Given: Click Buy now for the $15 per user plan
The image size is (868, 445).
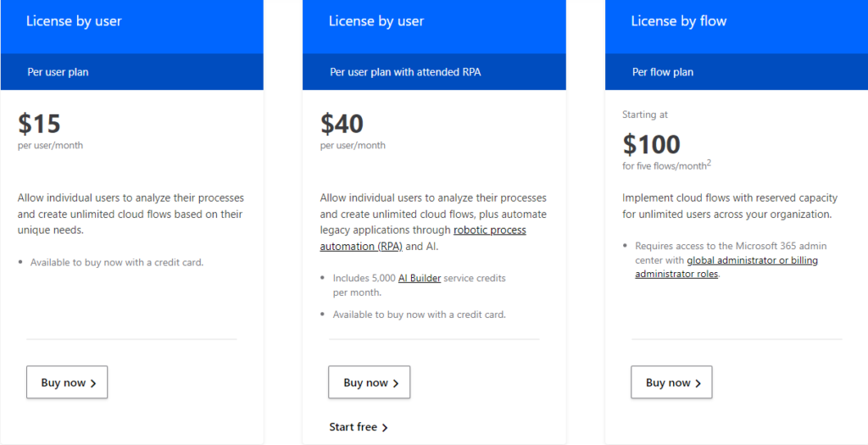Looking at the screenshot, I should tap(67, 382).
